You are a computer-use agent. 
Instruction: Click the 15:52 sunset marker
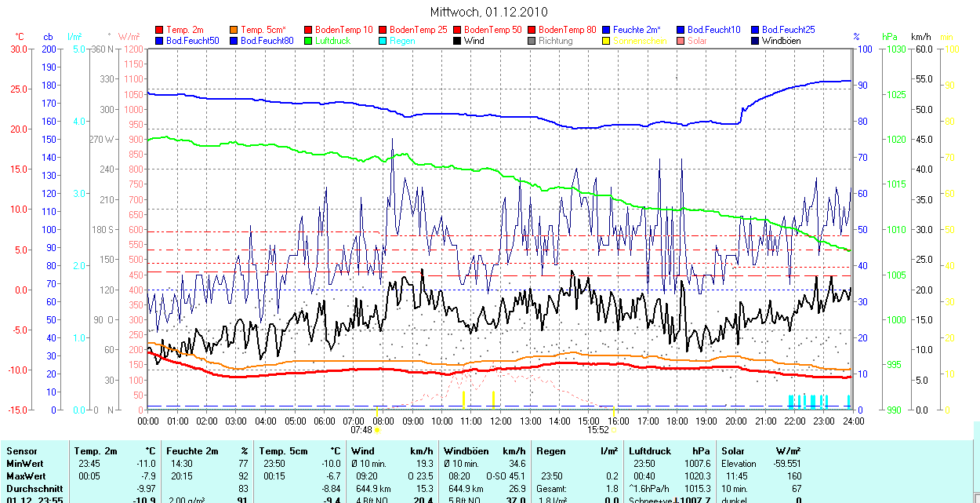click(x=598, y=430)
